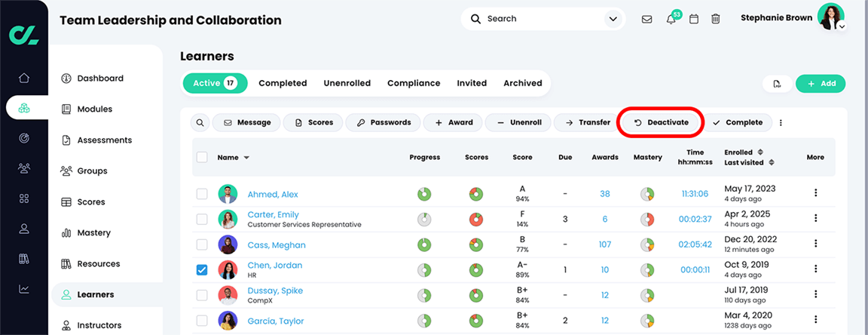Open the calendar icon in header
The width and height of the screenshot is (868, 335).
694,19
